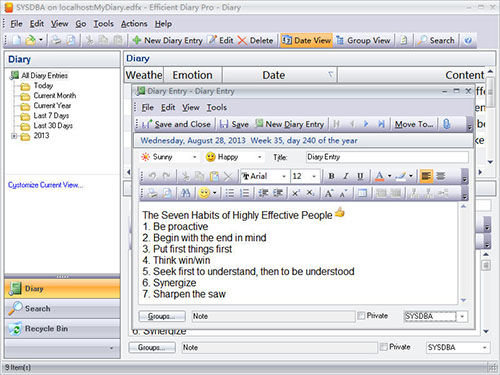The height and width of the screenshot is (375, 500).
Task: Insert a bulleted list
Action: coord(230,193)
